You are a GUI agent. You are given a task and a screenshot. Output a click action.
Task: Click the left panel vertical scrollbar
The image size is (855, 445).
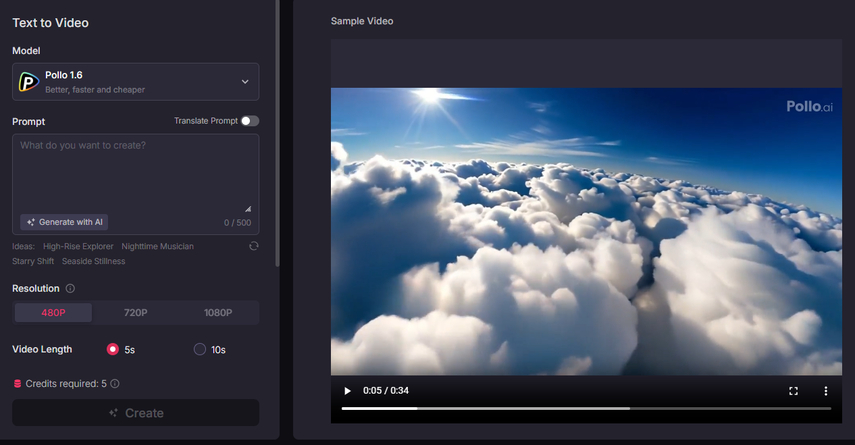tap(278, 134)
